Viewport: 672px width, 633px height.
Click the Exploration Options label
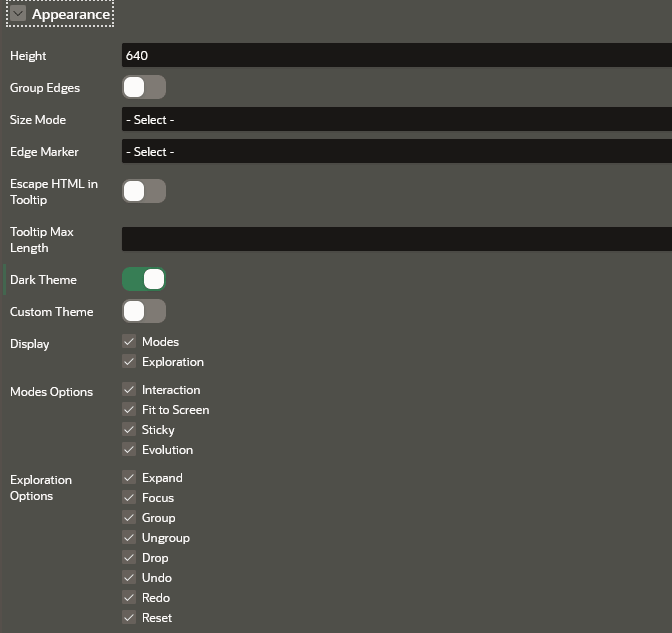(41, 488)
